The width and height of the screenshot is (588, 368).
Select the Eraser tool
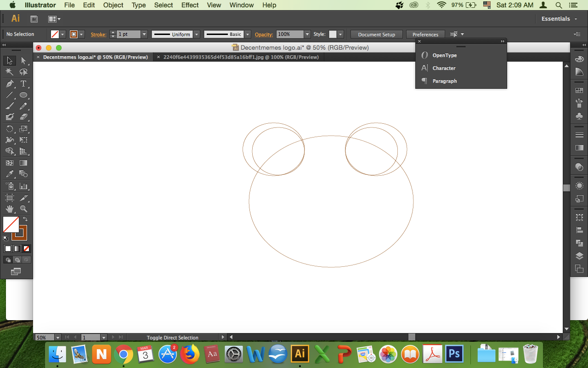23,117
